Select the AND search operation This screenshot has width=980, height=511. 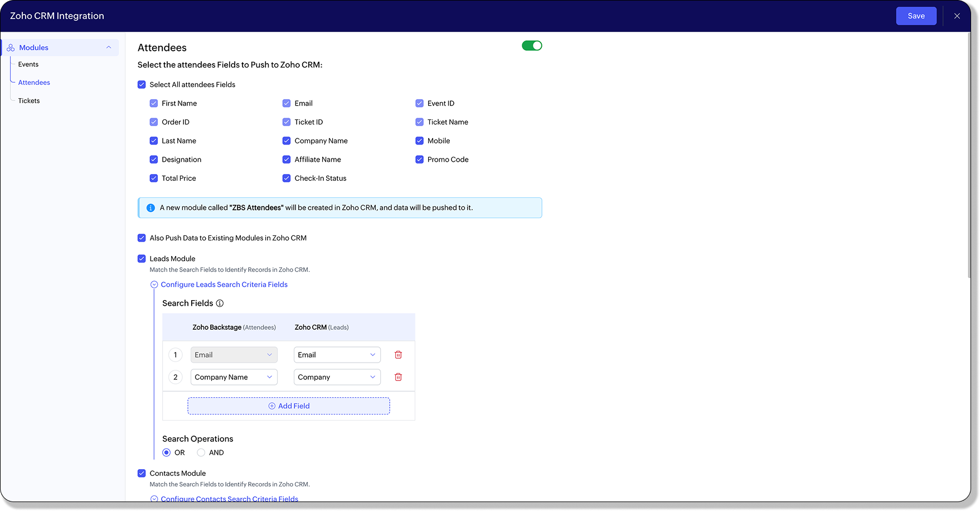(201, 453)
